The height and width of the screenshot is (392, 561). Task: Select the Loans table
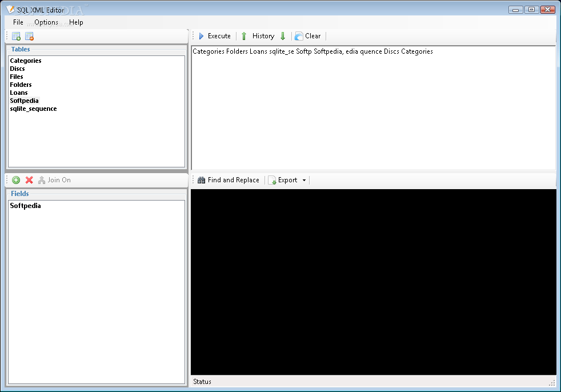point(19,93)
